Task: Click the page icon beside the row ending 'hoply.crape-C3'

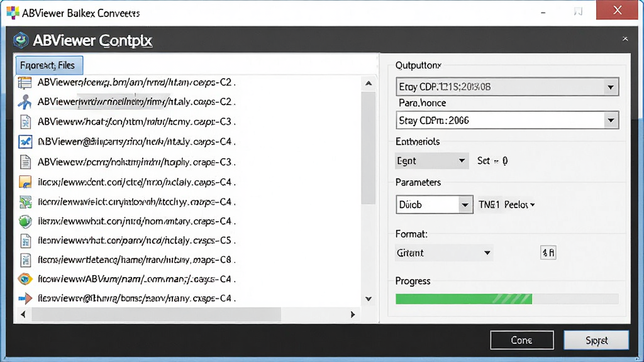Action: (25, 162)
